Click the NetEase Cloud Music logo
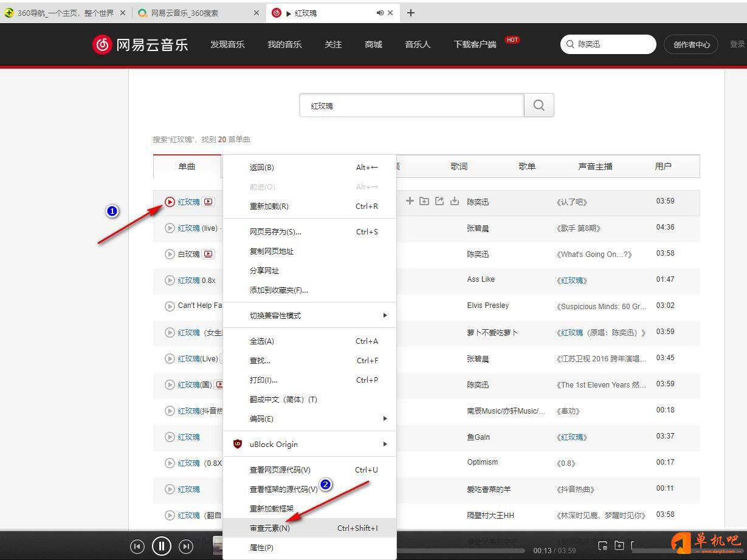 (140, 44)
